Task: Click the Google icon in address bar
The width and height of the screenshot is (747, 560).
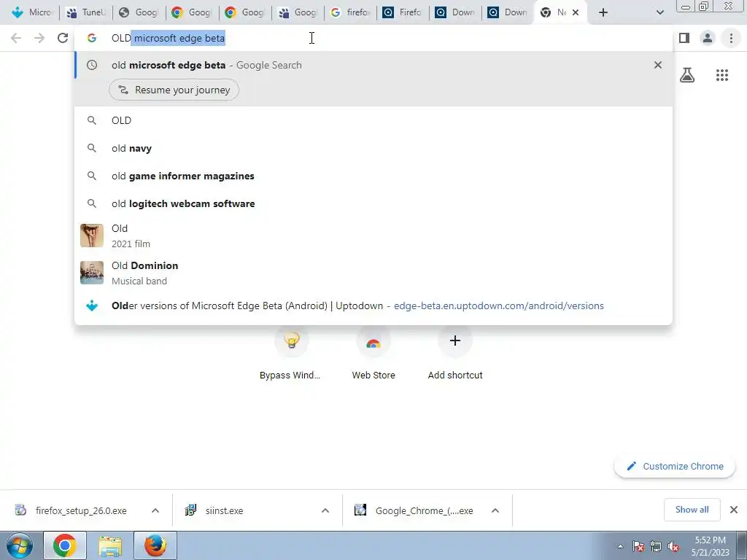Action: click(91, 38)
